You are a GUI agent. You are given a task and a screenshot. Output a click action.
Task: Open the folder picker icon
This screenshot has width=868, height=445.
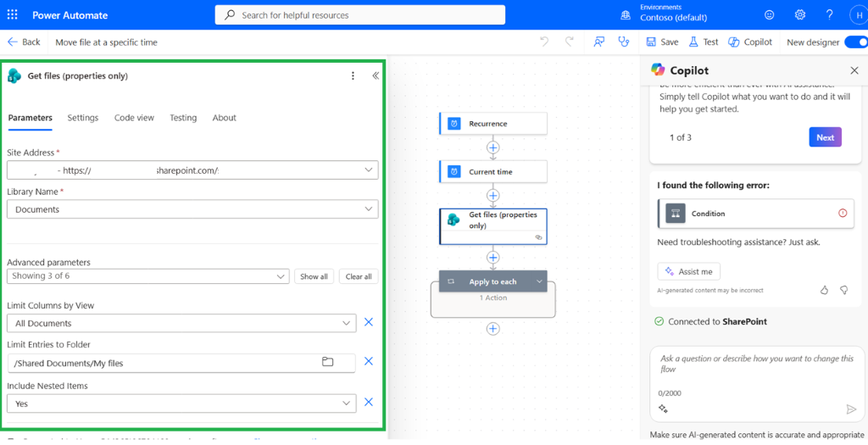coord(328,362)
